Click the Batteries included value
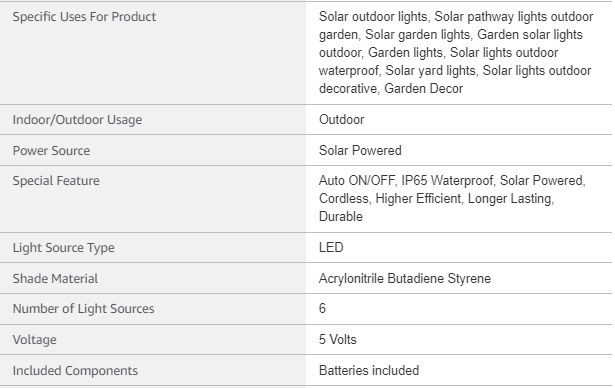The image size is (615, 388). tap(369, 370)
